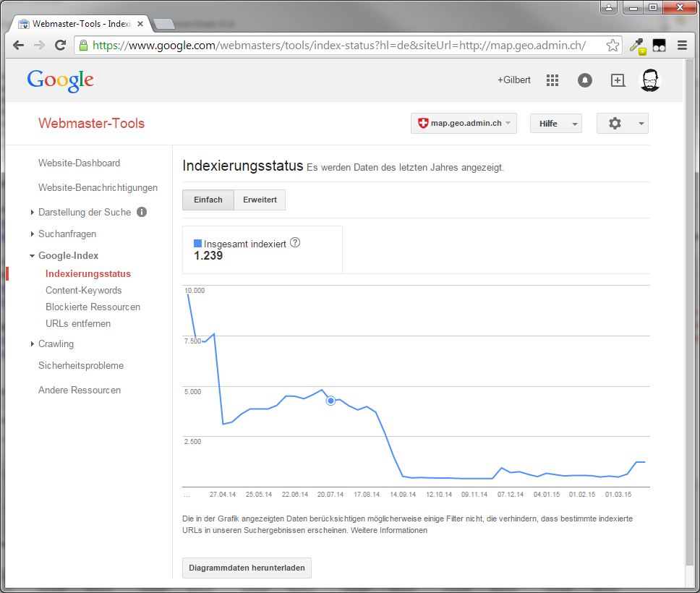This screenshot has width=700, height=593.
Task: Bookmark page with the star icon
Action: click(x=612, y=45)
